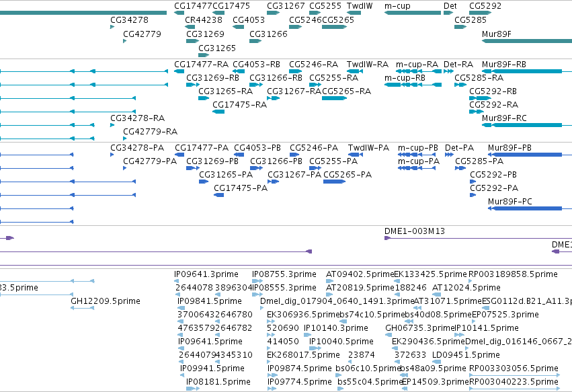Open EST IP09774.5prime
This screenshot has width=572, height=392.
pyautogui.click(x=272, y=389)
